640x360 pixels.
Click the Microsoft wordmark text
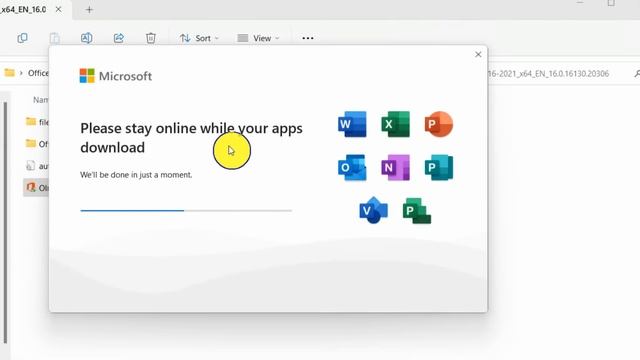coord(125,76)
